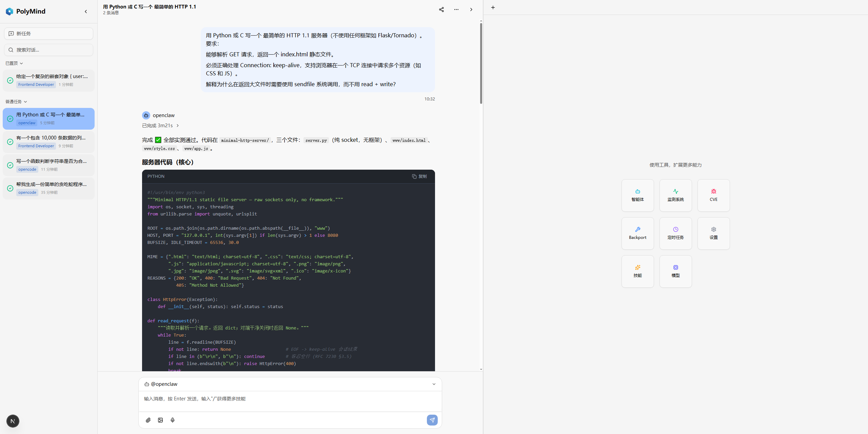The image size is (868, 434).
Task: Open the CVE tool tile
Action: pyautogui.click(x=713, y=195)
